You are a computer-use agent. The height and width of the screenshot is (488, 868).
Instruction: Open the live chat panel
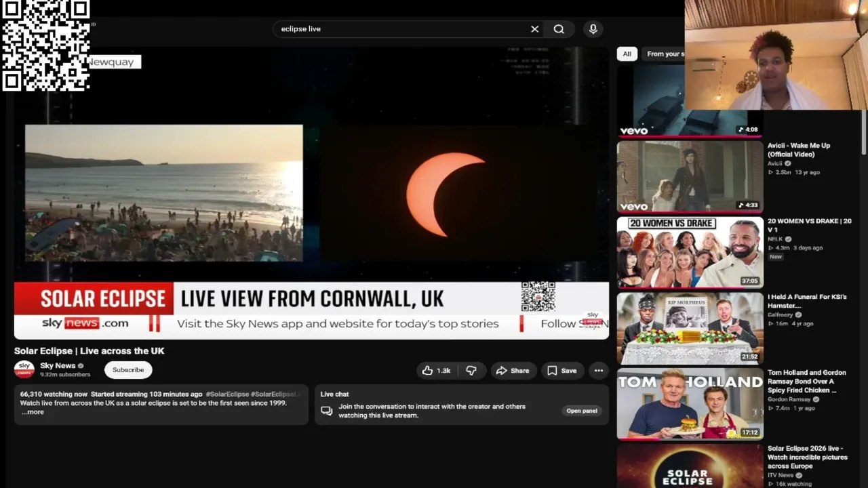[582, 411]
